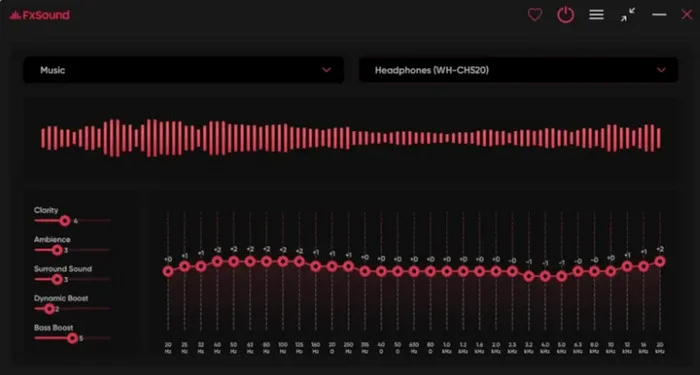The width and height of the screenshot is (700, 375).
Task: Click the Surround Sound label
Action: pyautogui.click(x=63, y=269)
